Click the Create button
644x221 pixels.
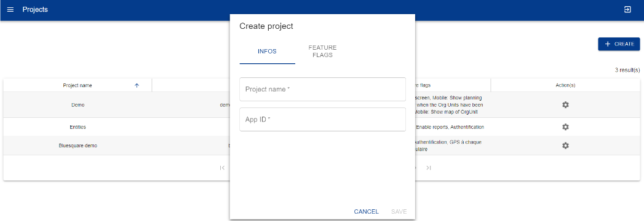pos(619,44)
